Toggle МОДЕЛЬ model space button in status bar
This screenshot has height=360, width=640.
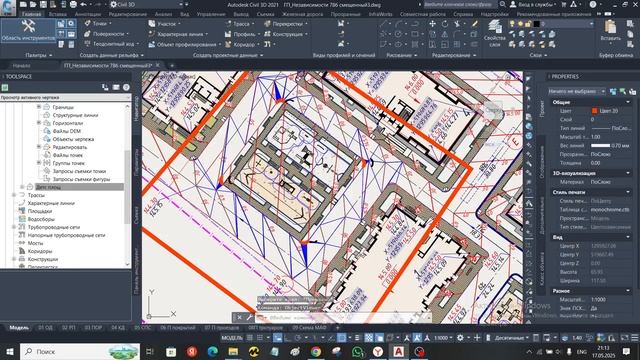(x=232, y=338)
